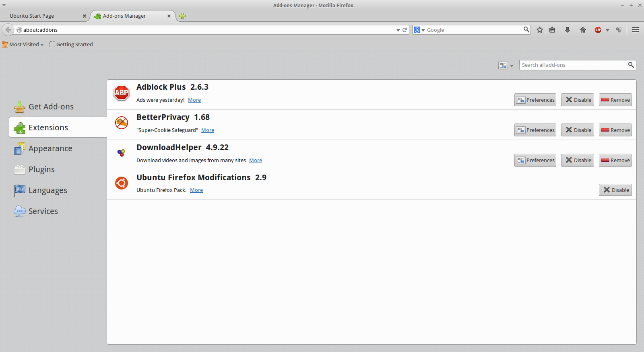Click the DownloadHelper toolbar icon
Viewport: 644px width, 352px height.
coord(619,30)
